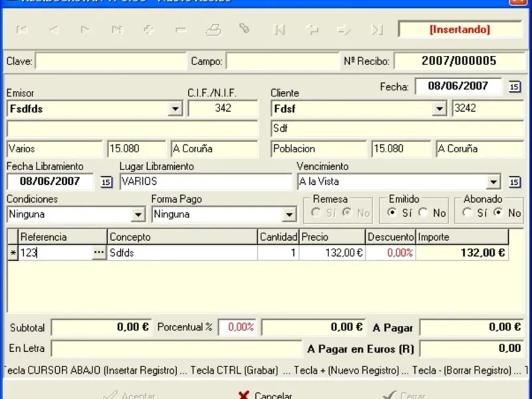Click Emisor postal code 15.080 field
532x399 pixels.
click(x=136, y=149)
